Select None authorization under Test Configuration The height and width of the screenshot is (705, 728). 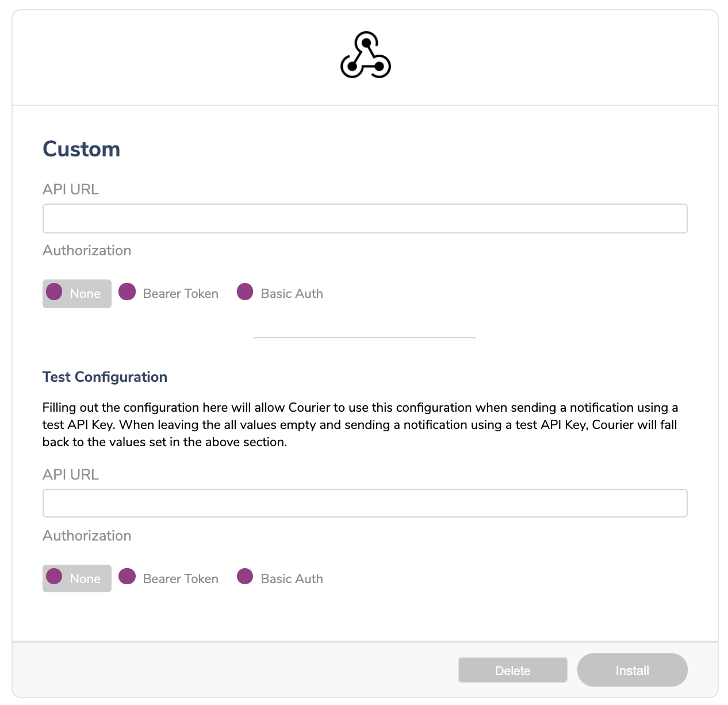[77, 578]
